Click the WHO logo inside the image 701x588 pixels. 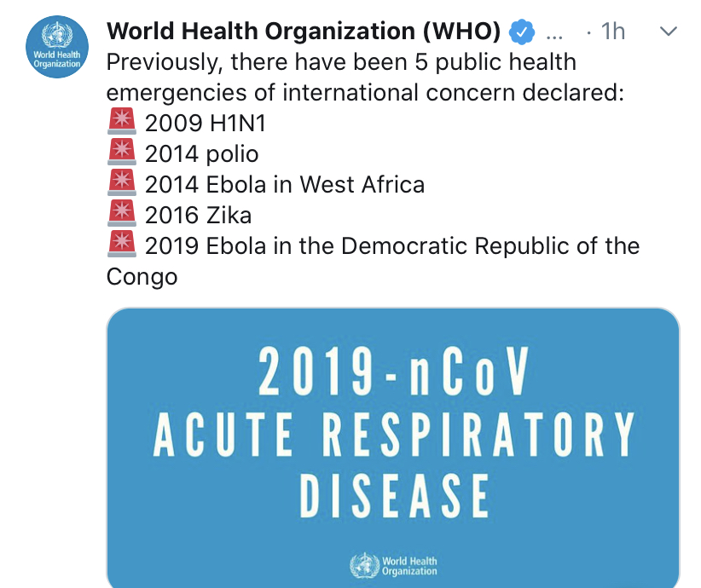393,566
